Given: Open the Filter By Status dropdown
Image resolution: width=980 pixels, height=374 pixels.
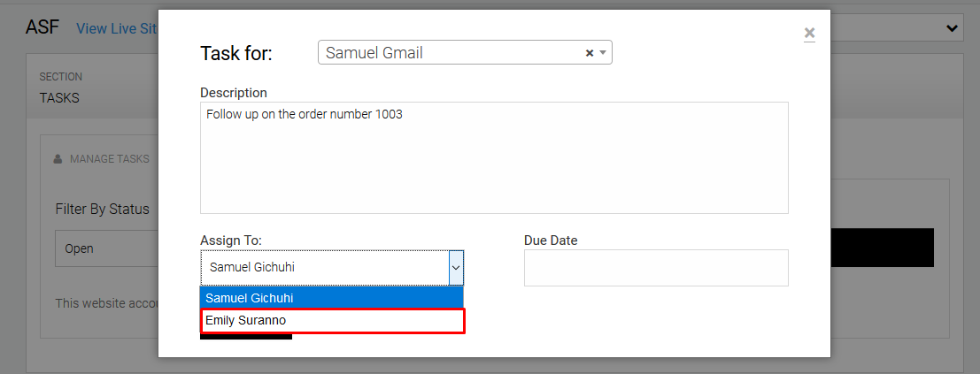Looking at the screenshot, I should pos(106,249).
